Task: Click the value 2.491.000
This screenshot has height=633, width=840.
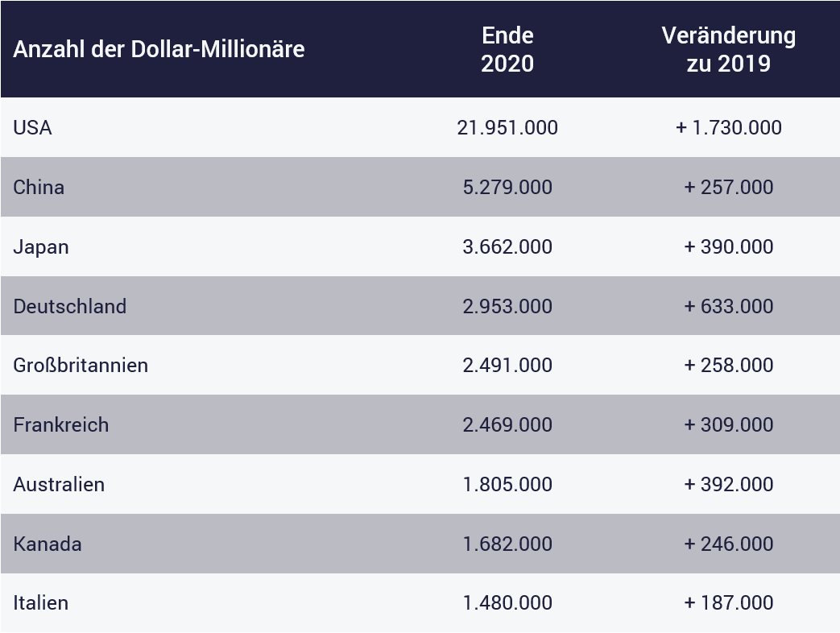Action: 507,365
